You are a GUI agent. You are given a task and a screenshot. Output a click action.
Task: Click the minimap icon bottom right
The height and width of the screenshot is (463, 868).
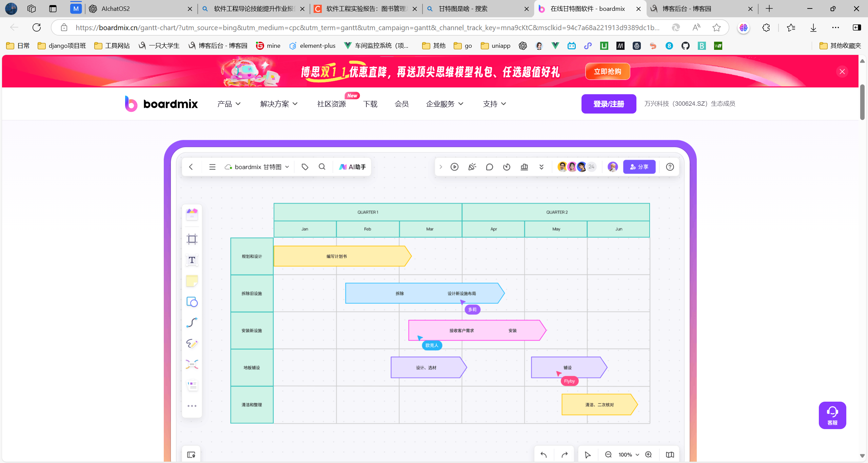tap(670, 455)
